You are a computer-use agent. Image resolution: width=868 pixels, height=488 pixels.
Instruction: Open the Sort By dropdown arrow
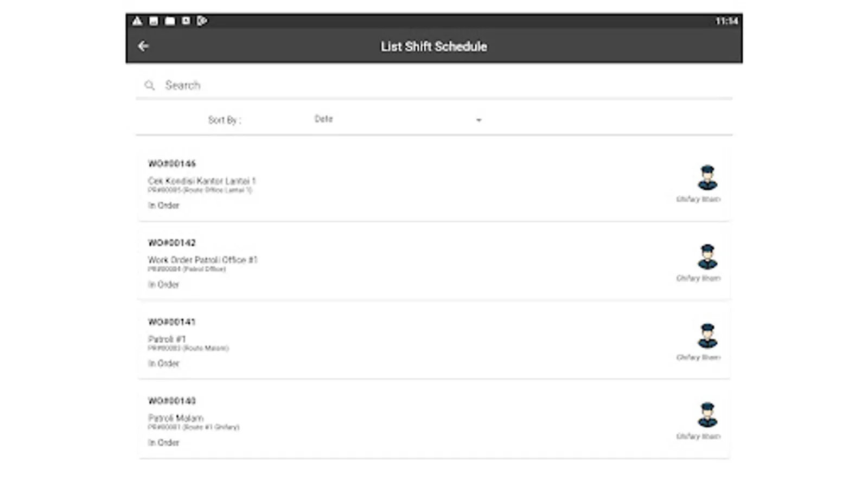[478, 120]
